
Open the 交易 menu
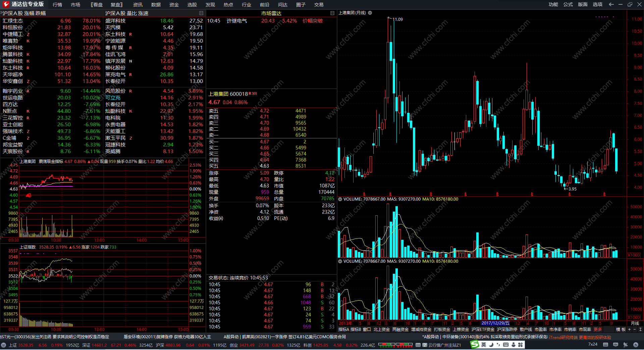click(x=319, y=5)
